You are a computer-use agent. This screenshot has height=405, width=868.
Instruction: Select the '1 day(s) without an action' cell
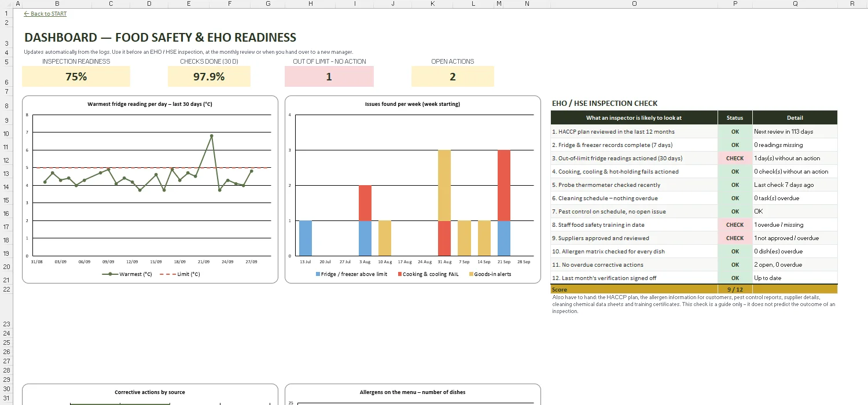795,159
